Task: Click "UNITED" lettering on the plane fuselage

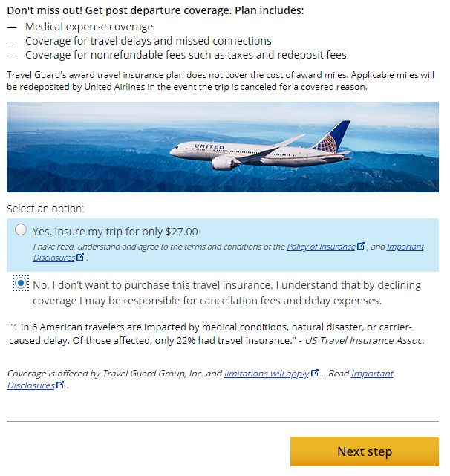Action: tap(209, 147)
